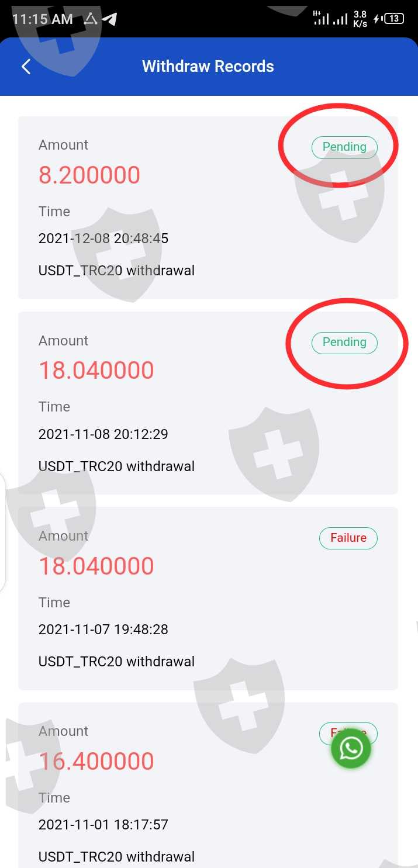
Task: Tap USDT_TRC20 withdrawal label in first record
Action: click(116, 271)
